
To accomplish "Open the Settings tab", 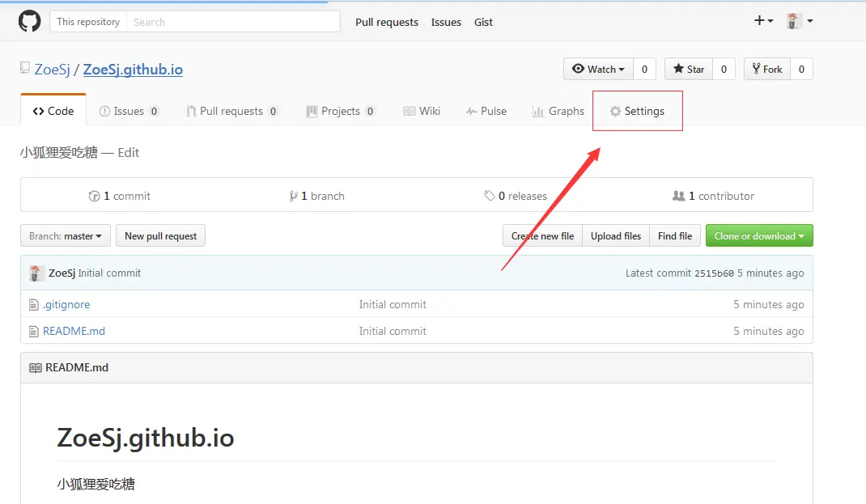I will (x=637, y=111).
